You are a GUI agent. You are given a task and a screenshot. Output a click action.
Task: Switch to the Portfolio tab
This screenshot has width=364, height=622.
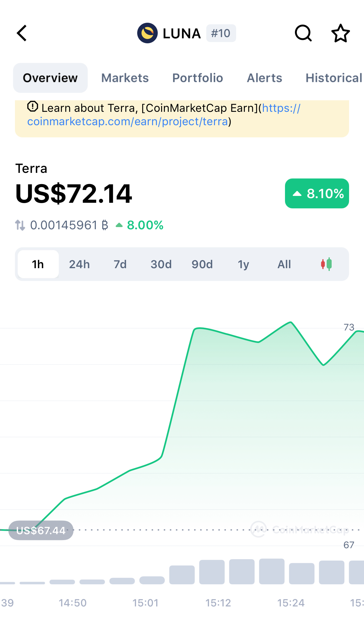198,78
